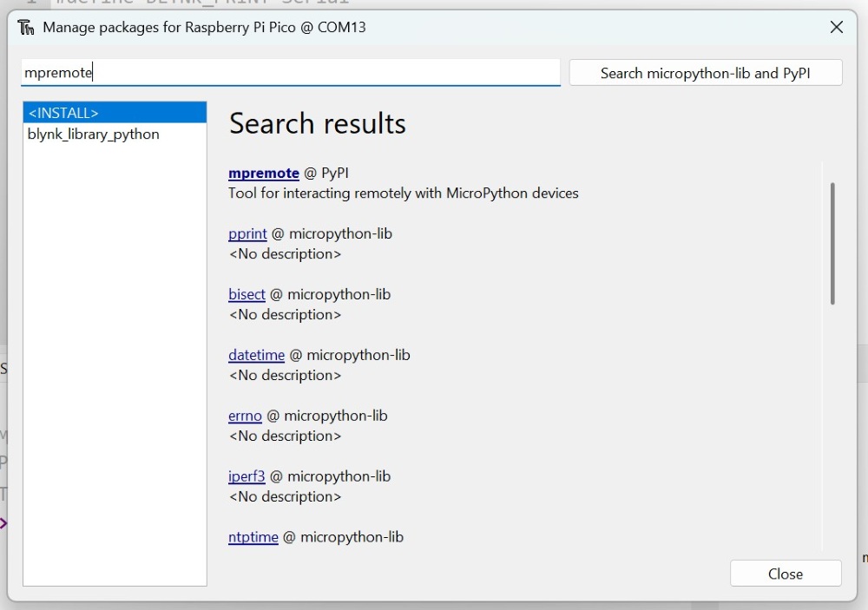Viewport: 868px width, 610px height.
Task: Open the pprint package link
Action: [x=247, y=233]
